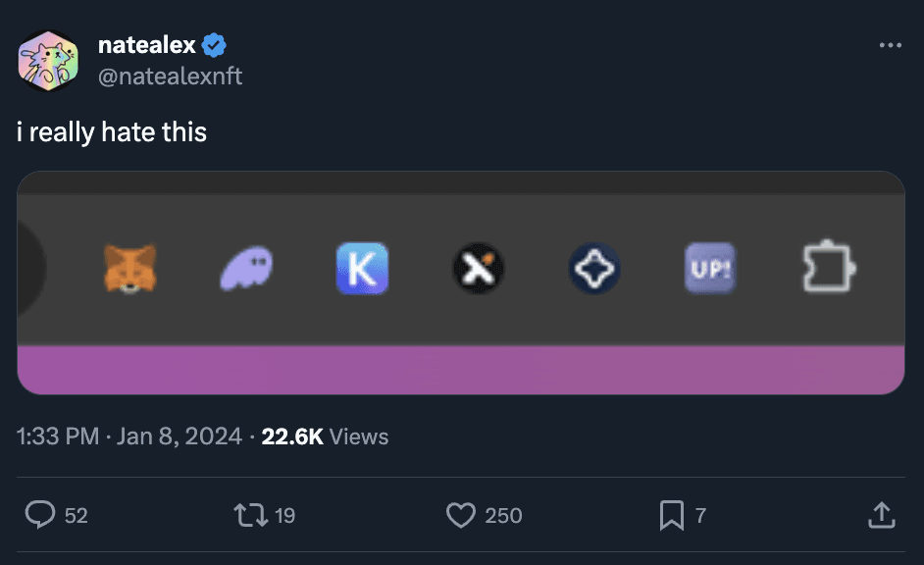
Task: Click natealex's blue verified checkmark badge
Action: tap(212, 43)
